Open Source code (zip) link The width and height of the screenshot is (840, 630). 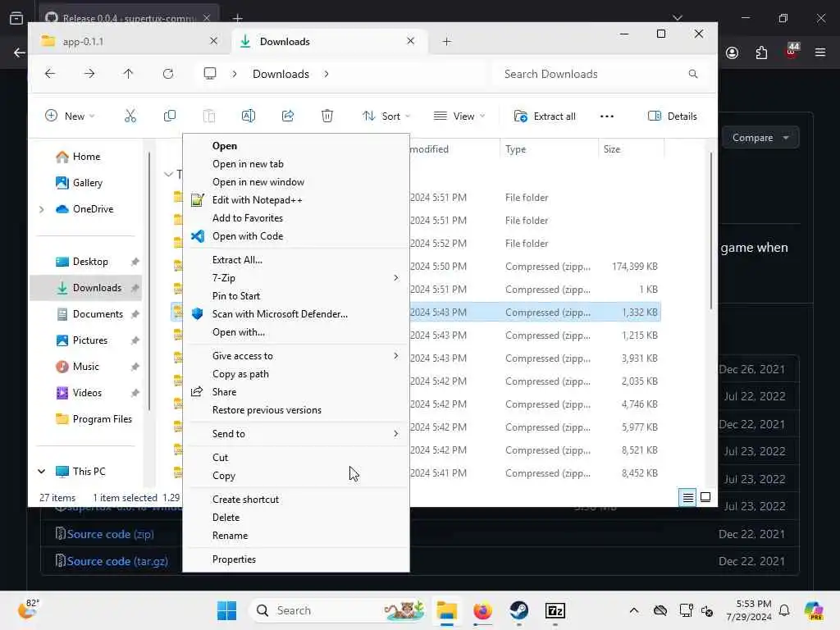[111, 534]
